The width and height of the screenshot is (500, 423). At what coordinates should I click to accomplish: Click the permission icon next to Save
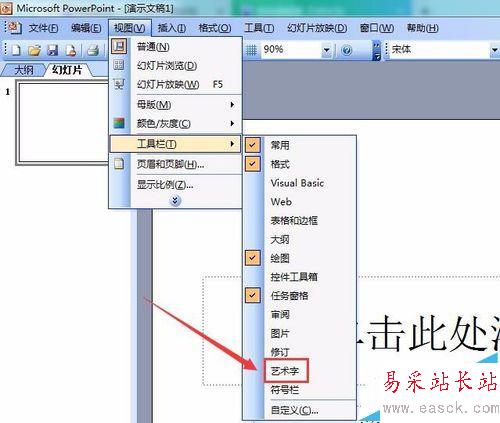(71, 50)
